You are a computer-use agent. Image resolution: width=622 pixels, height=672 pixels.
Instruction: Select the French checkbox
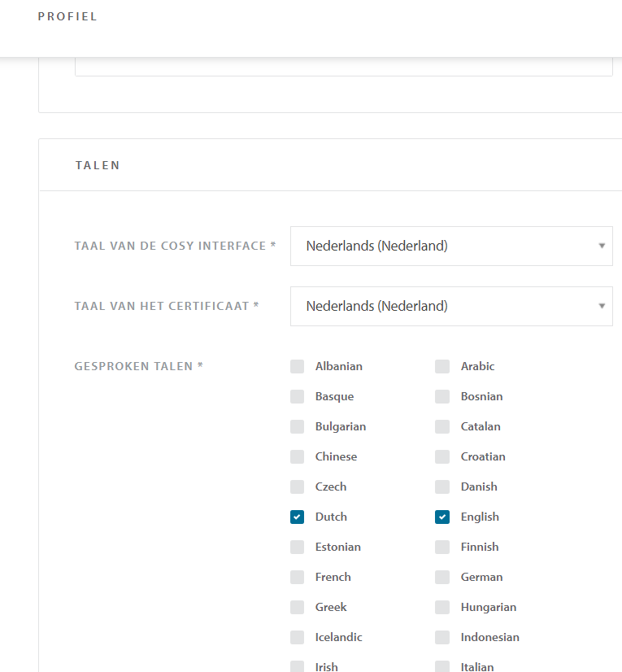click(297, 577)
